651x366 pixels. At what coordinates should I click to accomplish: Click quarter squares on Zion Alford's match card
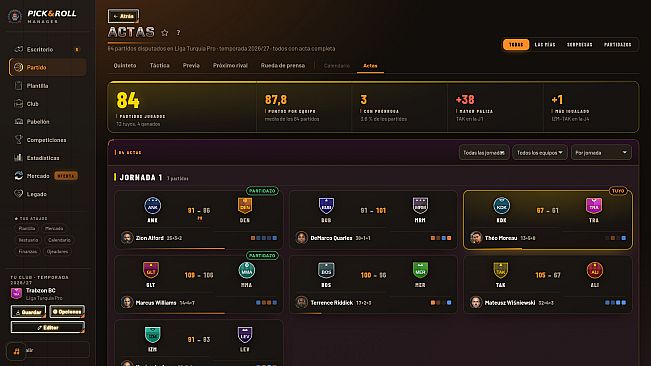point(264,238)
